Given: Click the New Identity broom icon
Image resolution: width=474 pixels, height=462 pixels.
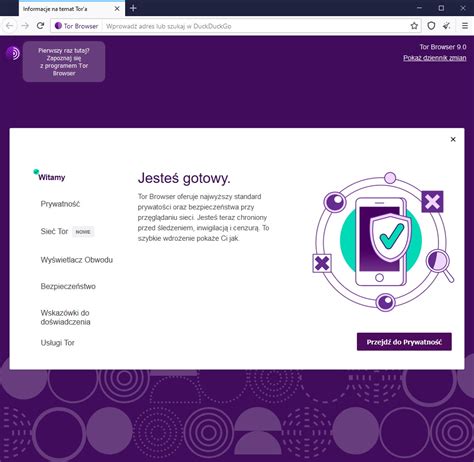Looking at the screenshot, I should [x=447, y=26].
